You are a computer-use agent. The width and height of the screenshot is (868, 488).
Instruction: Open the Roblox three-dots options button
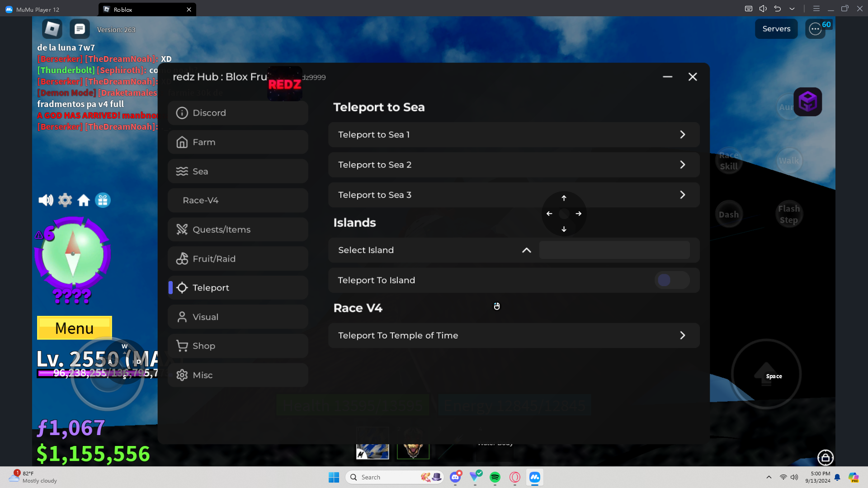(815, 29)
